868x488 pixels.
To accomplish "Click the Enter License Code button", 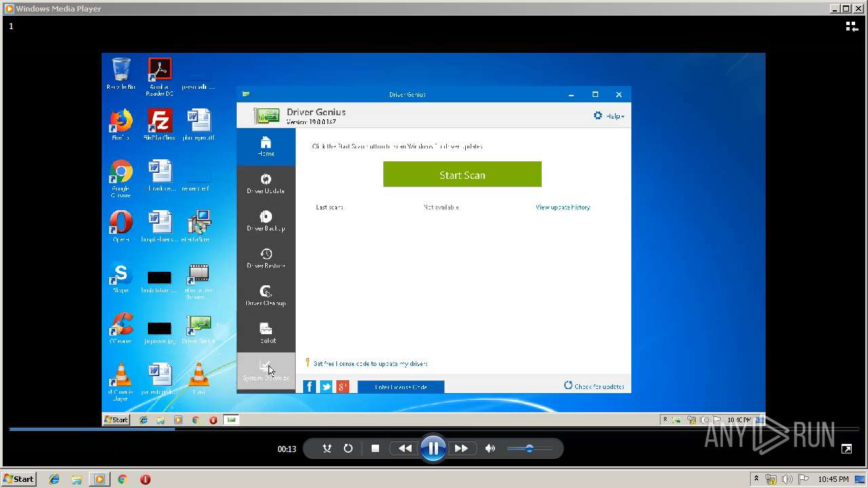I will (x=401, y=387).
